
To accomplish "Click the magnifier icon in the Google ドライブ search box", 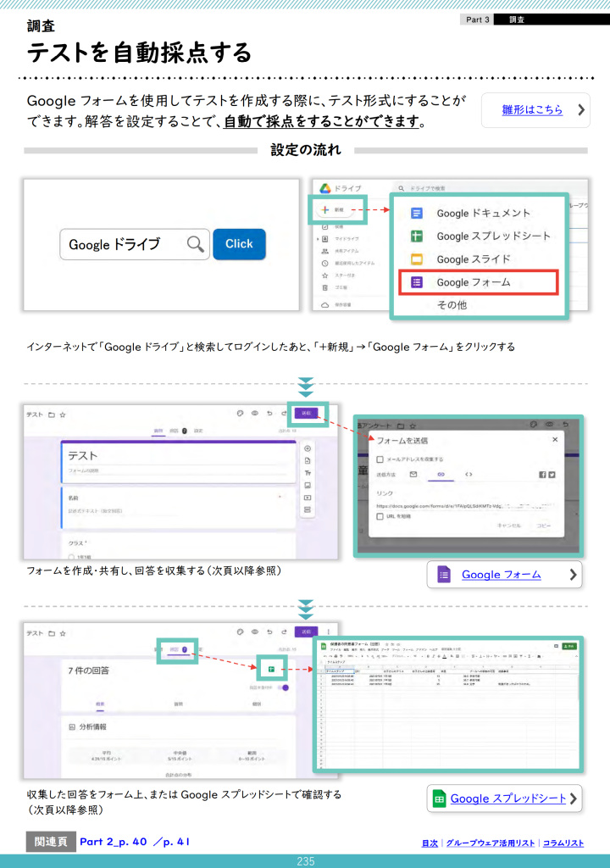I will [x=195, y=243].
